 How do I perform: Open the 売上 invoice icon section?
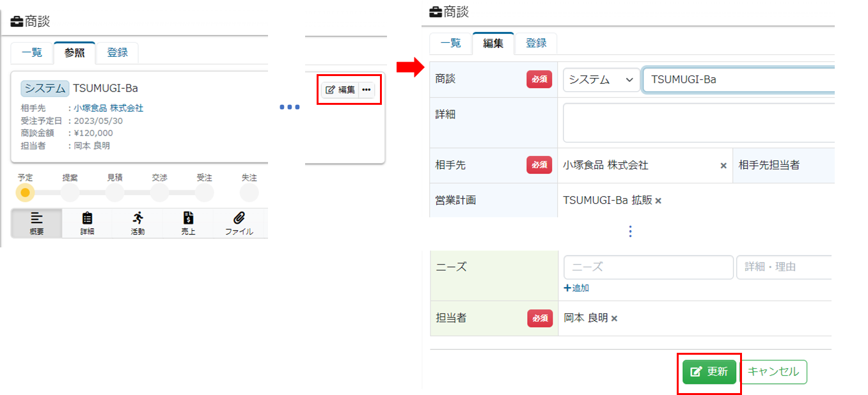pyautogui.click(x=188, y=224)
